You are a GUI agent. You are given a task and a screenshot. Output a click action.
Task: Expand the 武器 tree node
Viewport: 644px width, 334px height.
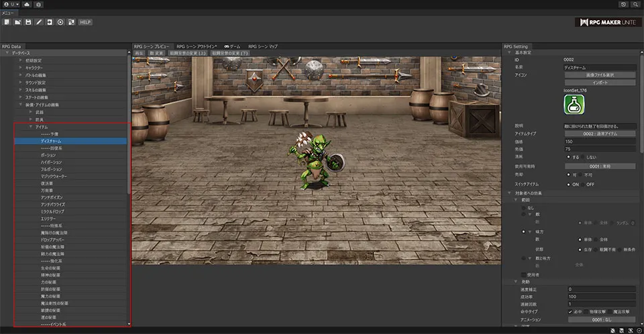(x=31, y=112)
